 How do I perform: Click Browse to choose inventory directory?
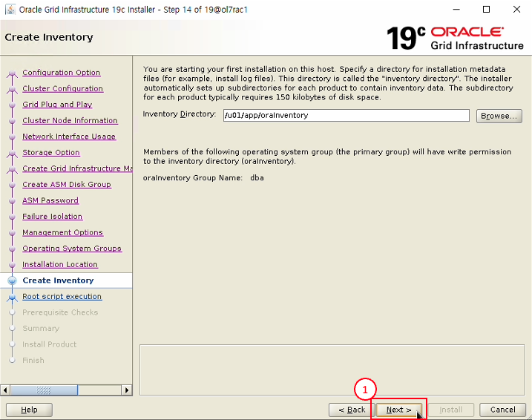pos(499,116)
